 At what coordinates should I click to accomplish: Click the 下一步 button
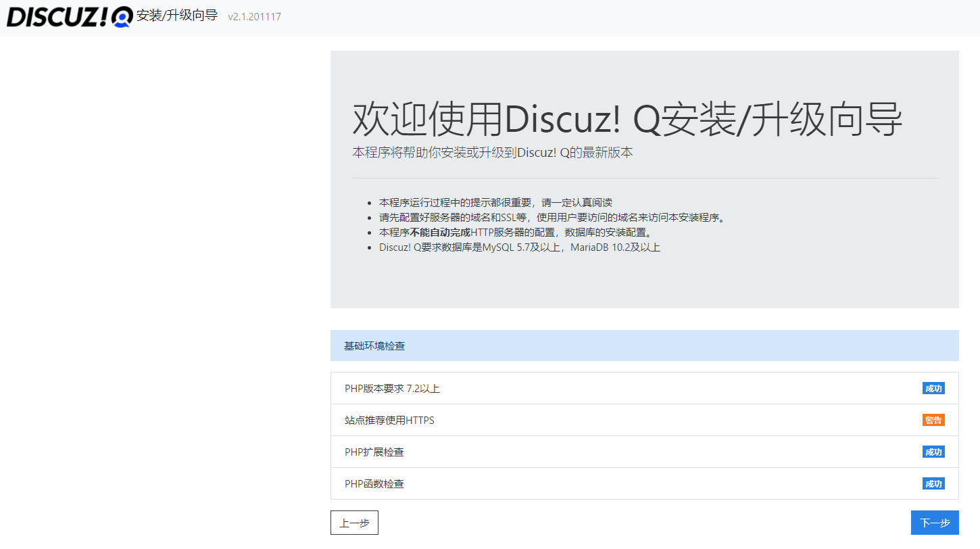coord(935,523)
